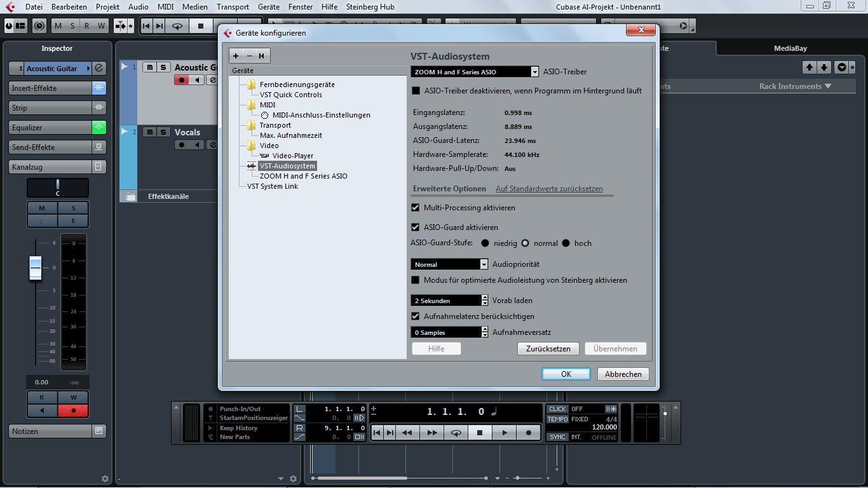This screenshot has height=488, width=868.
Task: Open the Transport menu
Action: point(233,7)
